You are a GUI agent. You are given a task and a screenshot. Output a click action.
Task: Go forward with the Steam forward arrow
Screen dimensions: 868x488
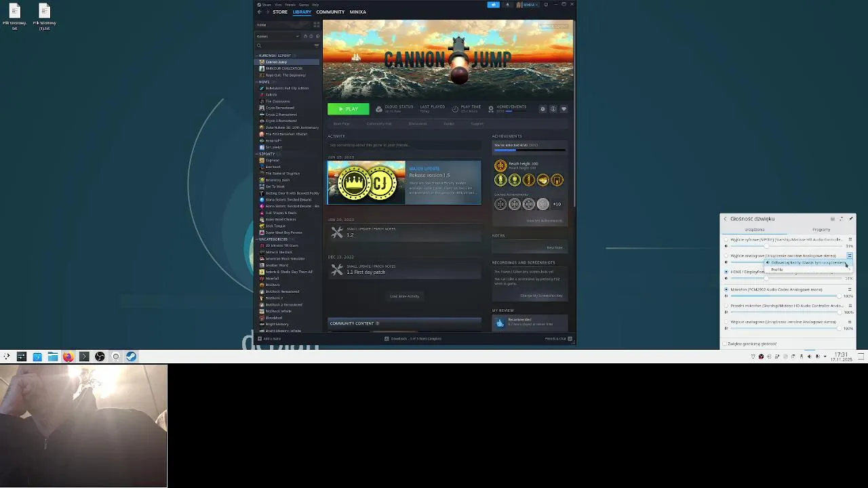[267, 12]
